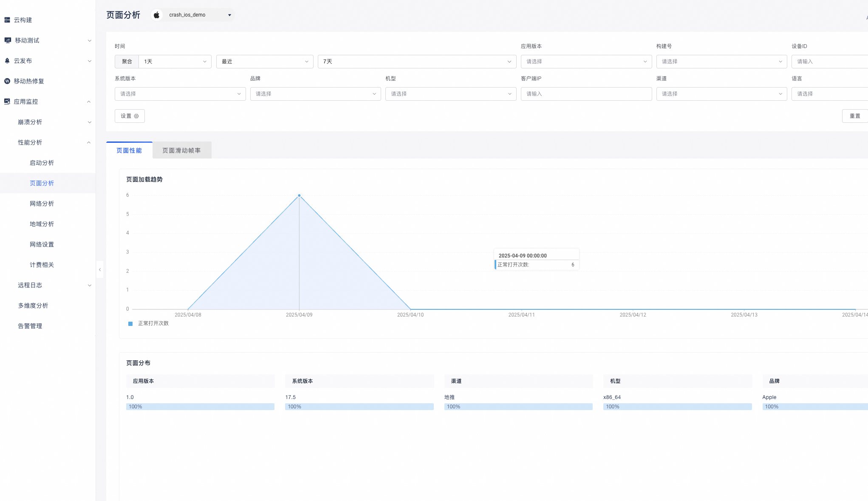Click the 应用监控 chart icon
The image size is (868, 501).
click(7, 102)
